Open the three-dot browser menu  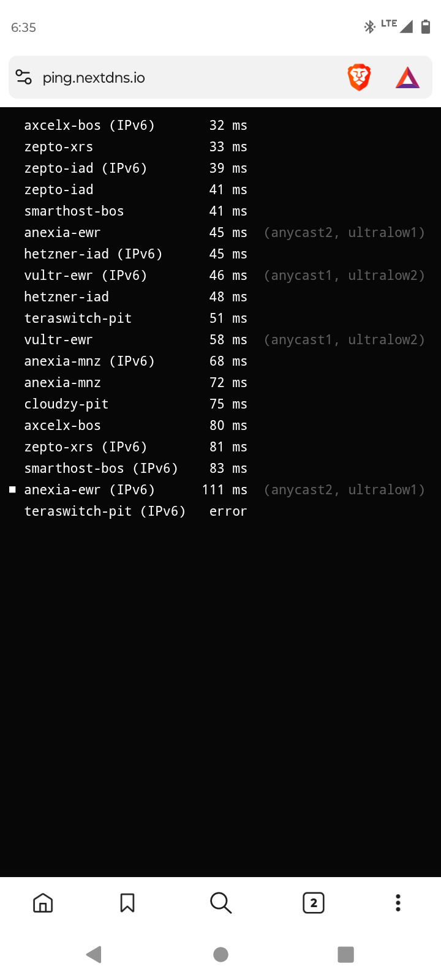[398, 903]
